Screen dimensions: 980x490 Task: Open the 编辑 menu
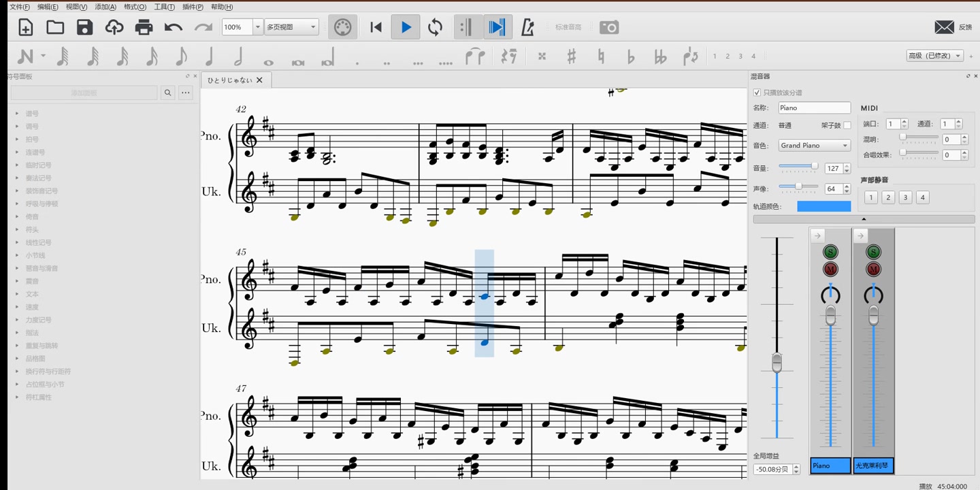[48, 7]
